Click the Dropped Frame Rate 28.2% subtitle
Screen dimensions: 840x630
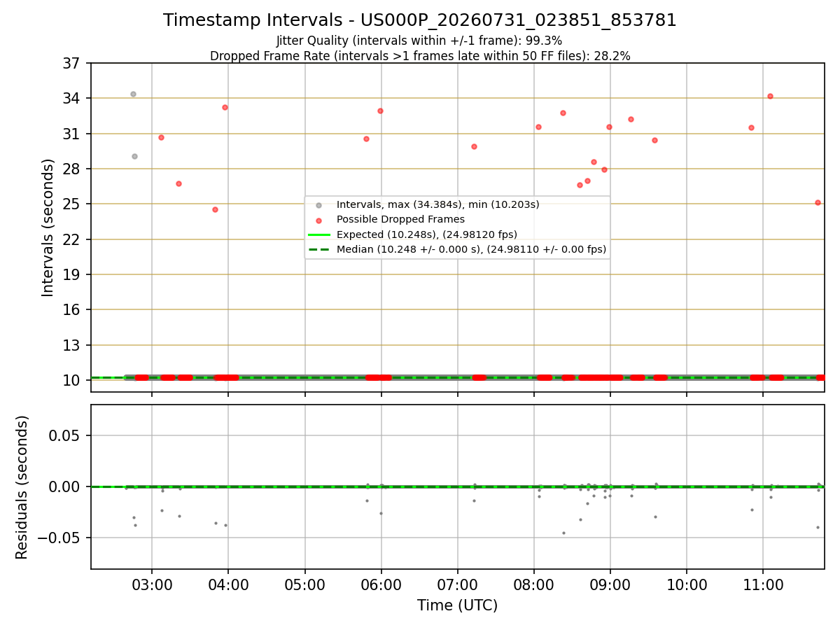click(x=420, y=56)
